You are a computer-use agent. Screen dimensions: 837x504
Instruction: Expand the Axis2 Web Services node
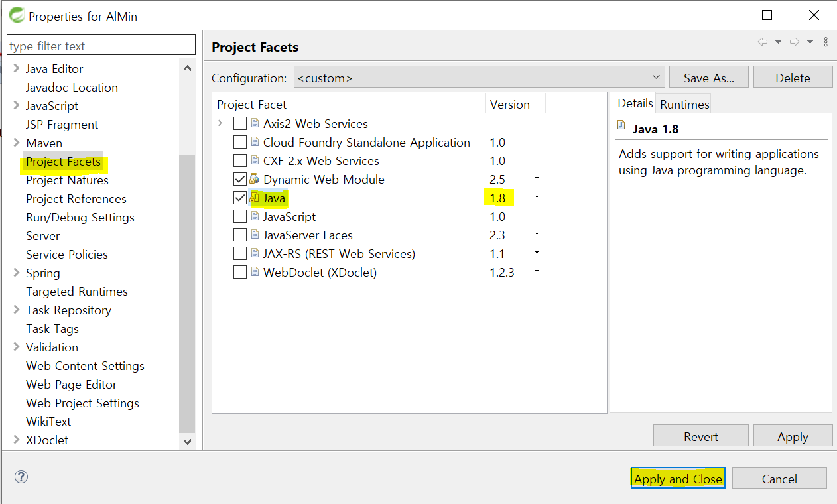220,123
